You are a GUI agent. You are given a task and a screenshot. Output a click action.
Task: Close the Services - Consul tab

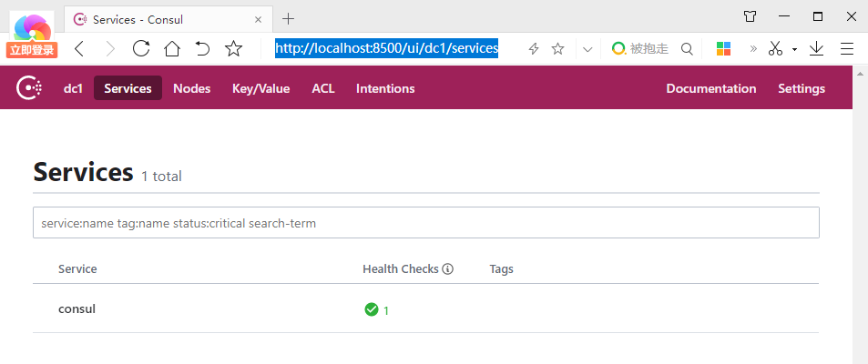point(258,19)
